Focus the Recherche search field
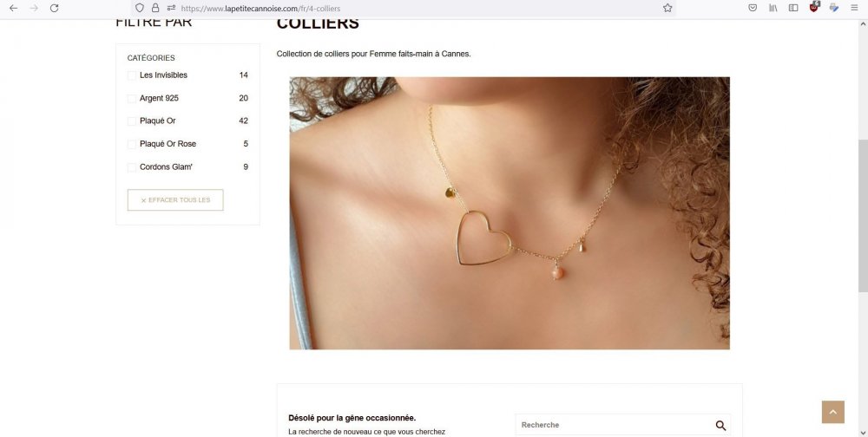 pos(615,425)
